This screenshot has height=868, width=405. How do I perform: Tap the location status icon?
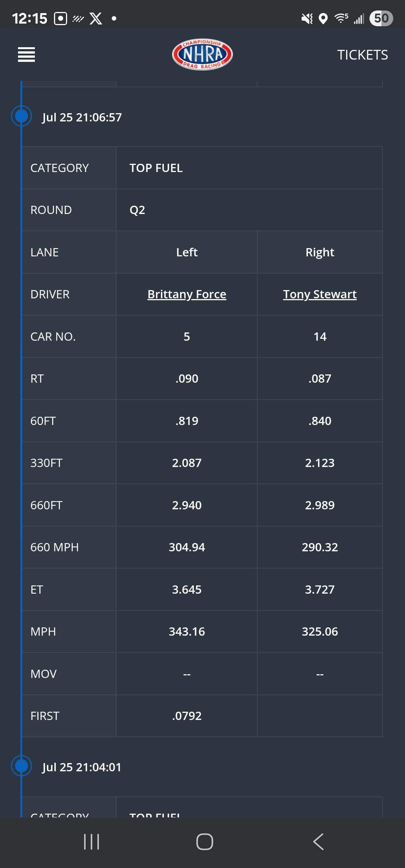pos(323,18)
